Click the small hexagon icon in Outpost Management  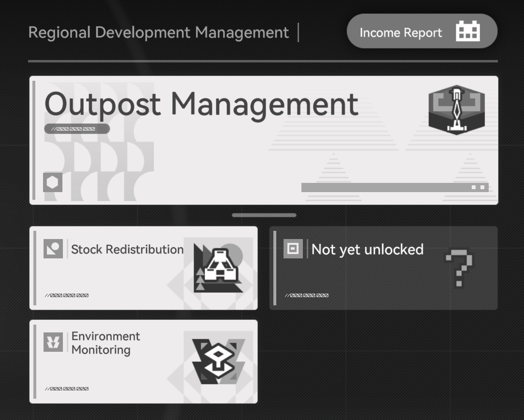tap(53, 182)
